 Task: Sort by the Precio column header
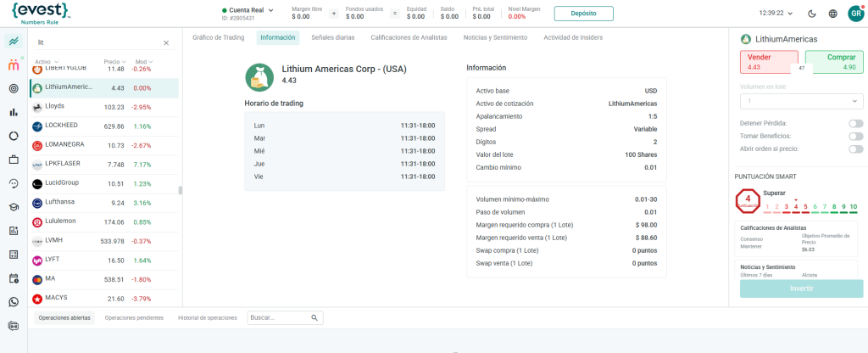pos(114,61)
